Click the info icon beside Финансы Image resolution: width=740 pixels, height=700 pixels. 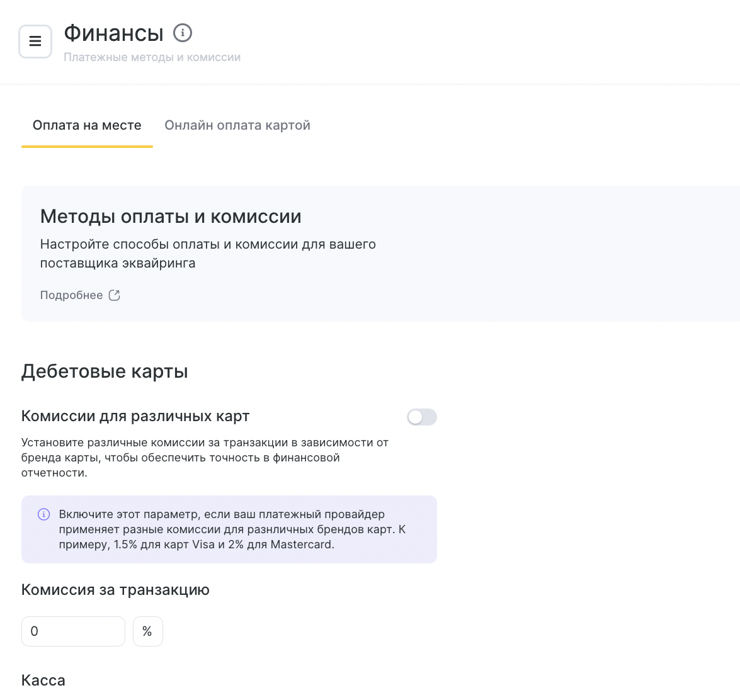tap(183, 33)
